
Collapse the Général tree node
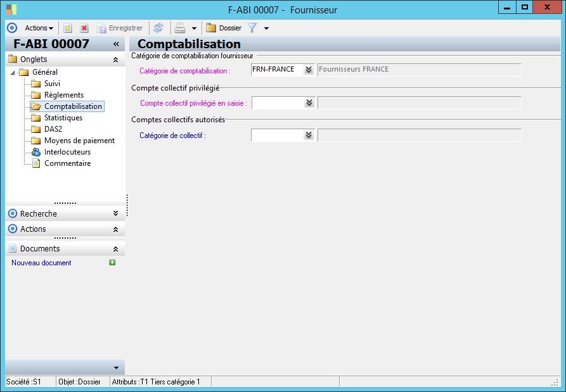coord(13,72)
